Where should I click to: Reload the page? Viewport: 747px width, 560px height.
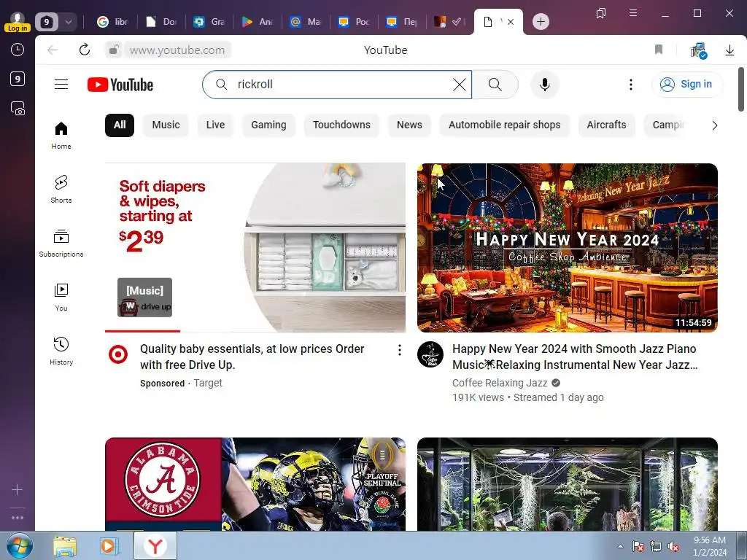pyautogui.click(x=85, y=50)
